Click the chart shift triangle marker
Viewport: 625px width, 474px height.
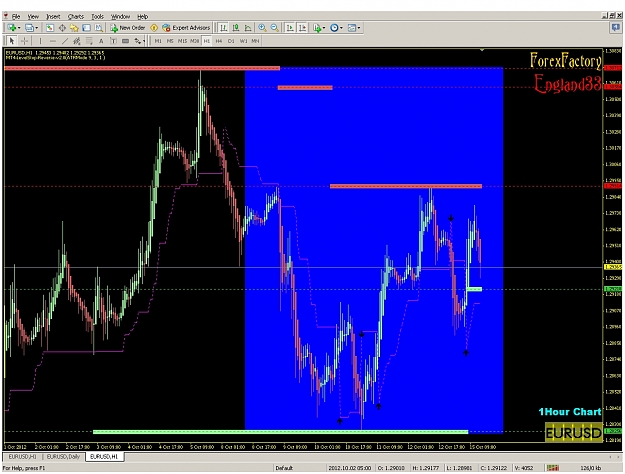pyautogui.click(x=482, y=50)
